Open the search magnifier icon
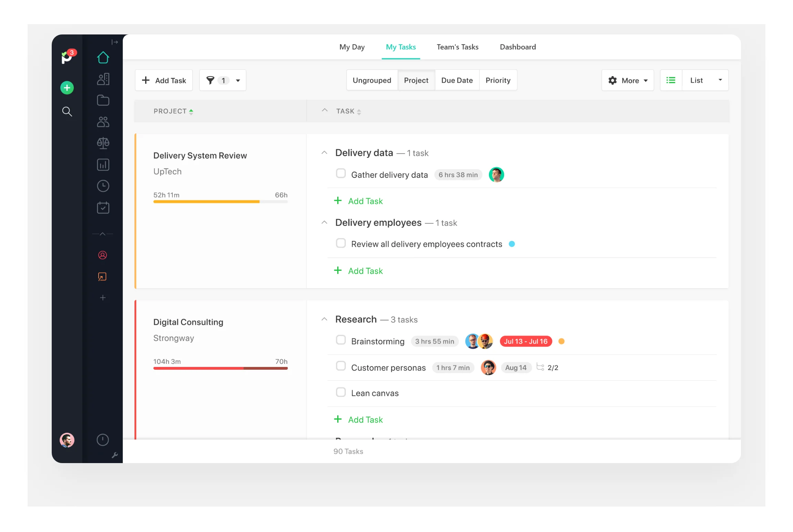 [67, 112]
